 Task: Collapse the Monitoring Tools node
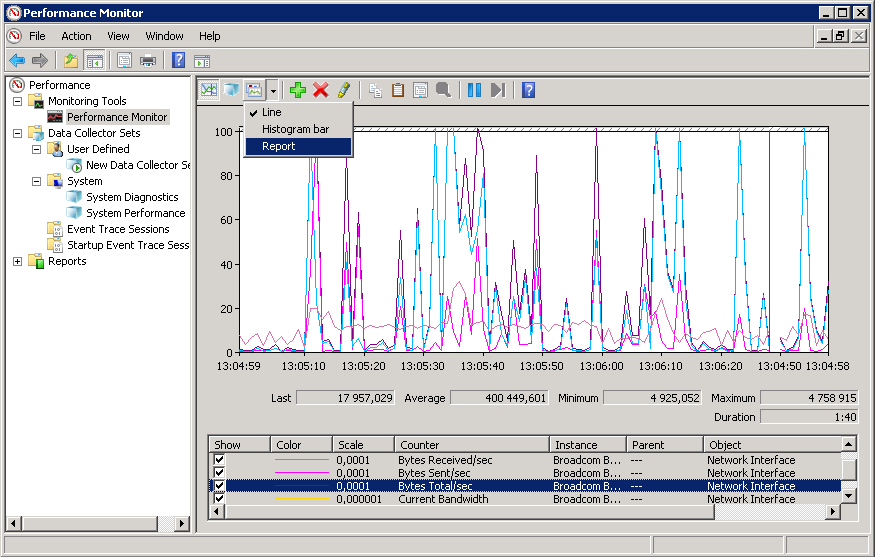[18, 101]
